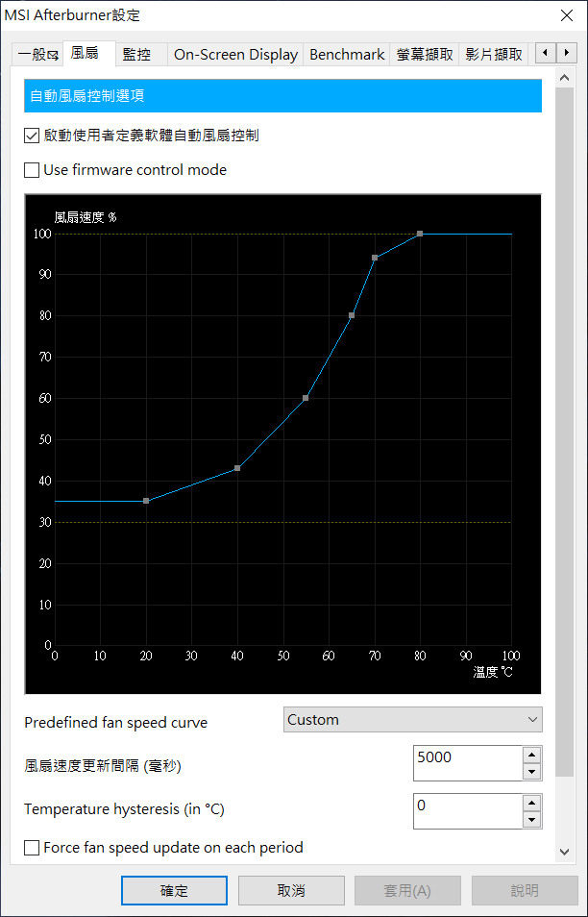Decrease temperature hysteresis with down arrow

531,820
